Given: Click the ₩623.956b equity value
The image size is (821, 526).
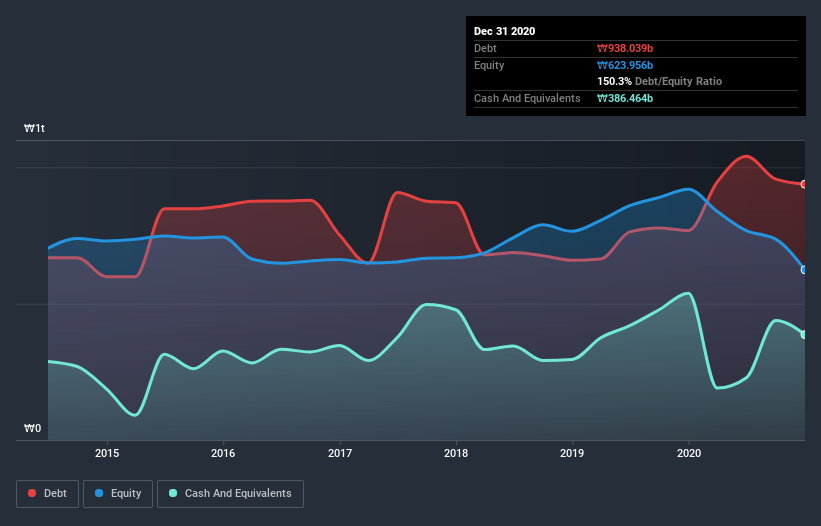Looking at the screenshot, I should (625, 65).
